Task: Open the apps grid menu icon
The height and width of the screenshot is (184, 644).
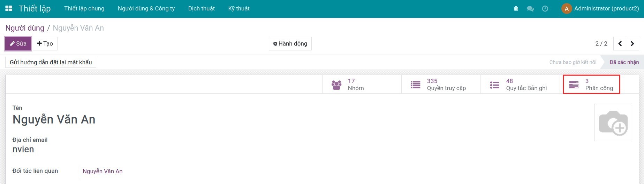Action: coord(9,8)
